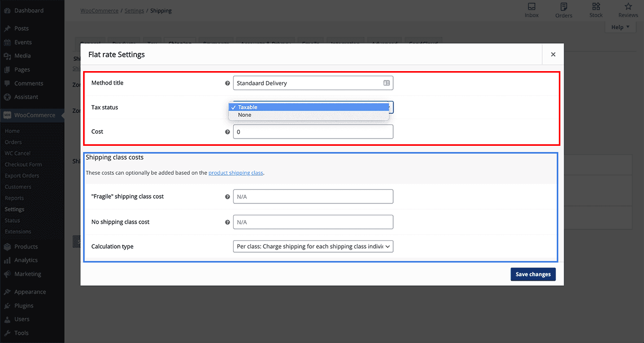Viewport: 644px width, 343px height.
Task: Click the WooCommerce logo icon
Action: [x=7, y=115]
